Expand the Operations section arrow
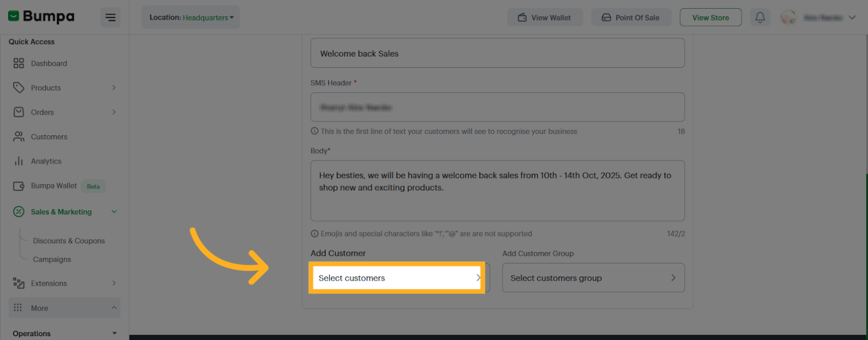The height and width of the screenshot is (340, 868). (114, 334)
